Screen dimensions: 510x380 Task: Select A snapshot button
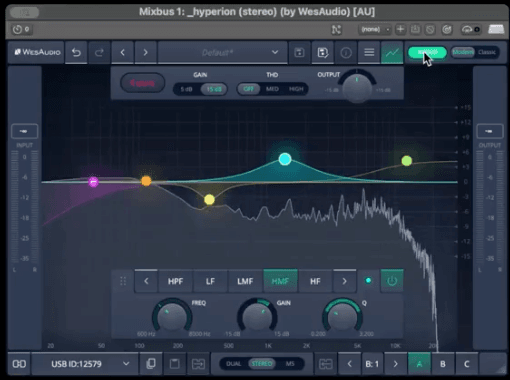[419, 364]
